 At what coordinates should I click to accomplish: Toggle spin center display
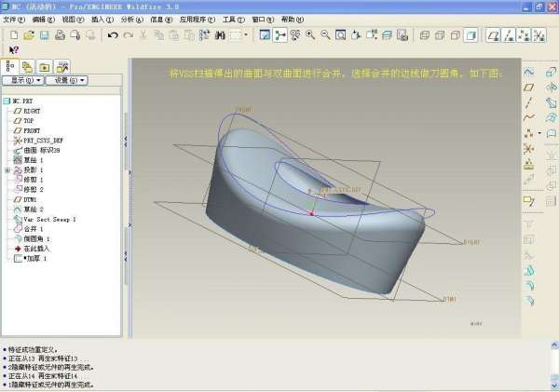click(280, 35)
